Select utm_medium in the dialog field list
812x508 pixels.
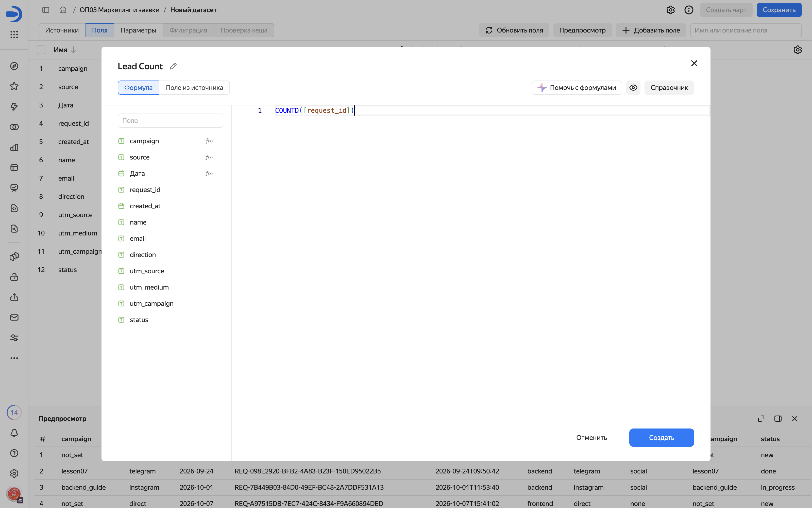pos(149,287)
